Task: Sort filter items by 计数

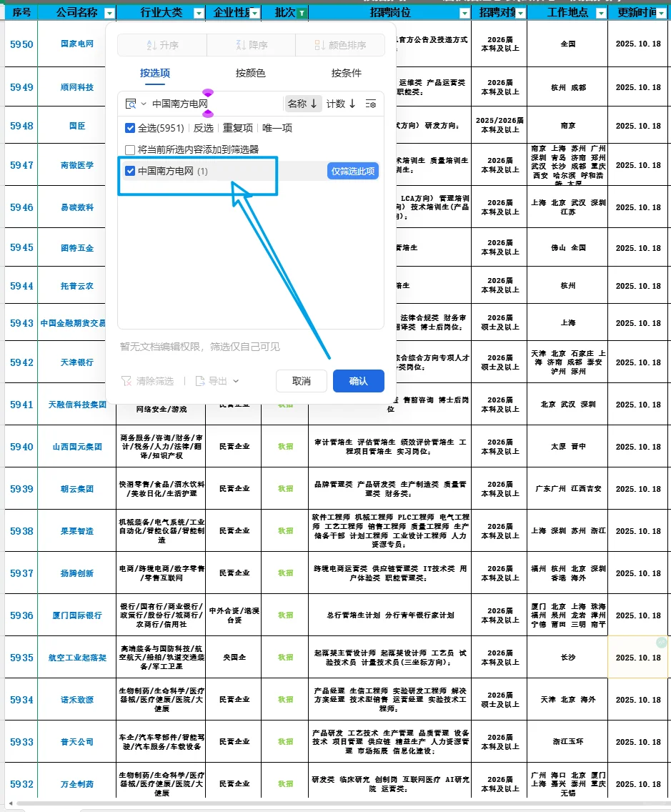Action: 341,104
